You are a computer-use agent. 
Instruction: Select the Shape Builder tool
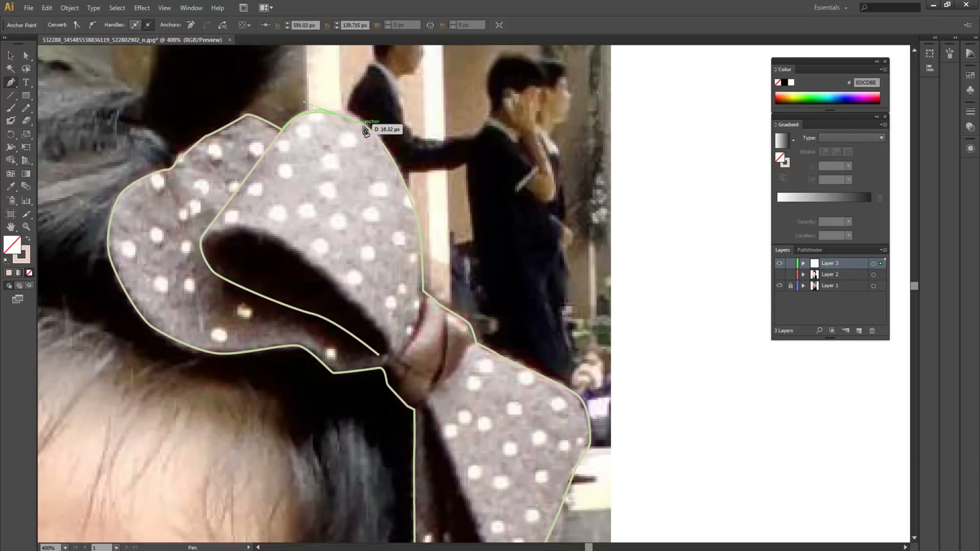click(x=11, y=161)
